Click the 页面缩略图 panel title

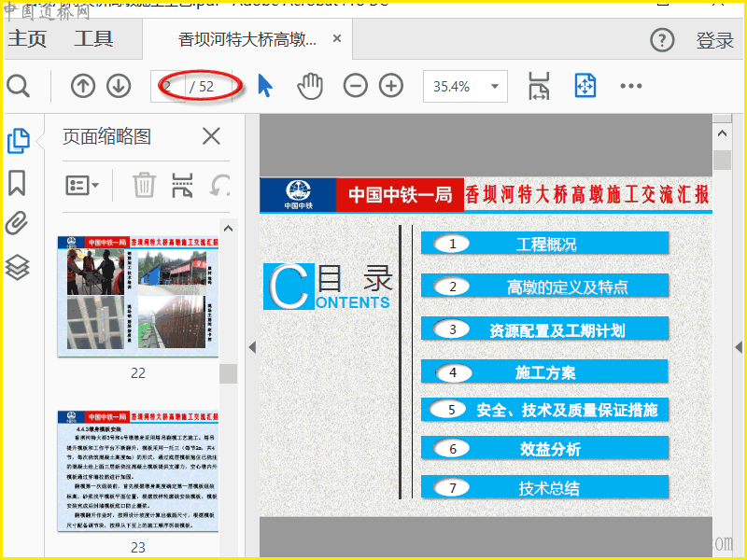point(106,136)
